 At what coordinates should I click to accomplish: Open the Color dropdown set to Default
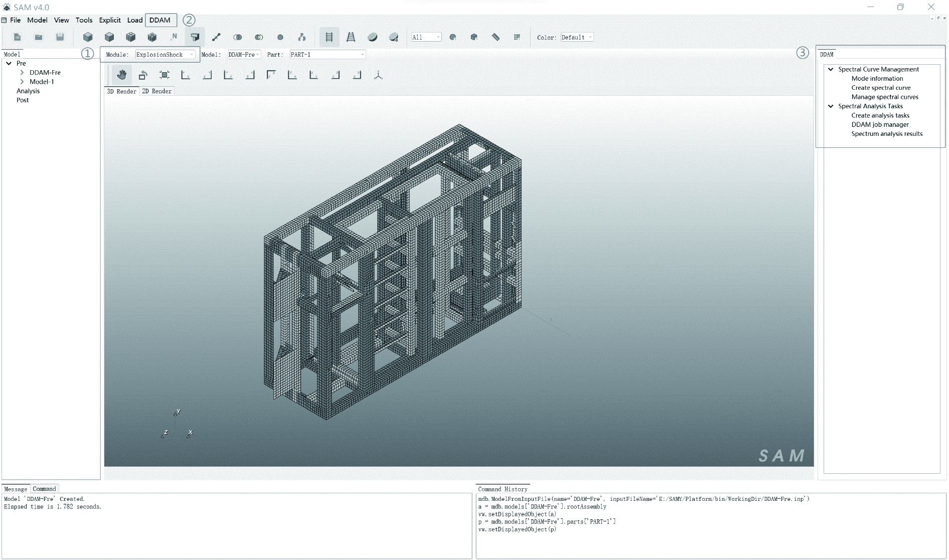pos(576,38)
